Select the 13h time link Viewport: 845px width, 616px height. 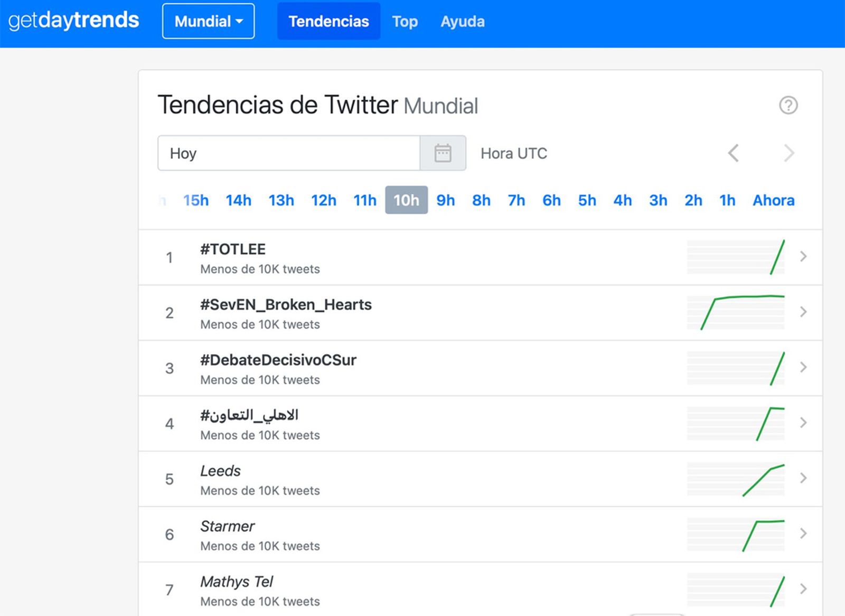281,200
